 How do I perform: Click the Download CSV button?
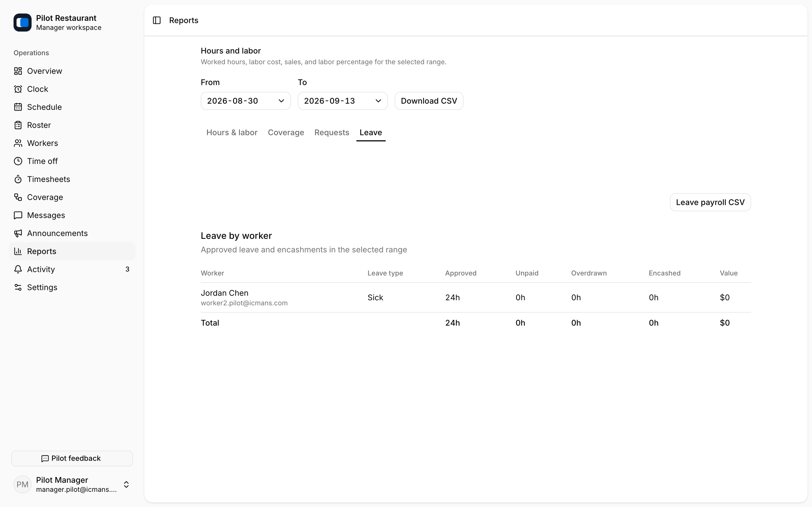click(x=429, y=101)
